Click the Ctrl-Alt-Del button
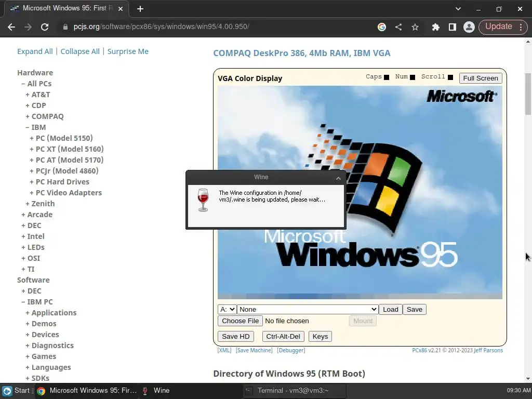This screenshot has height=399, width=532. [x=283, y=336]
